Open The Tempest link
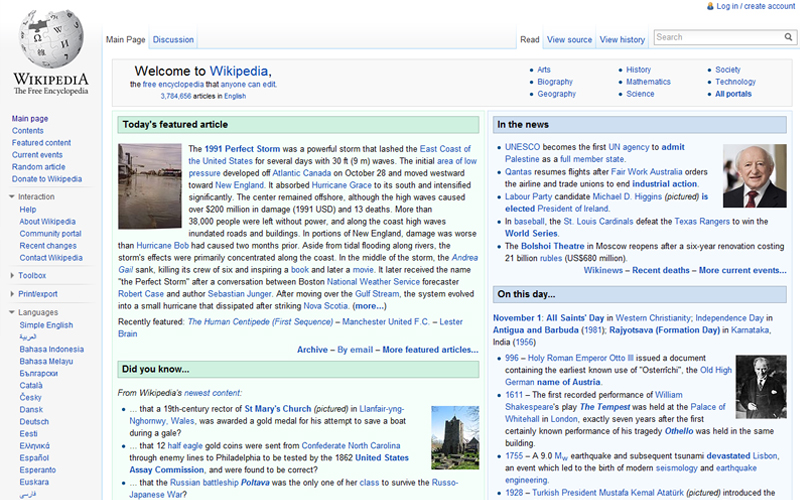 click(605, 407)
